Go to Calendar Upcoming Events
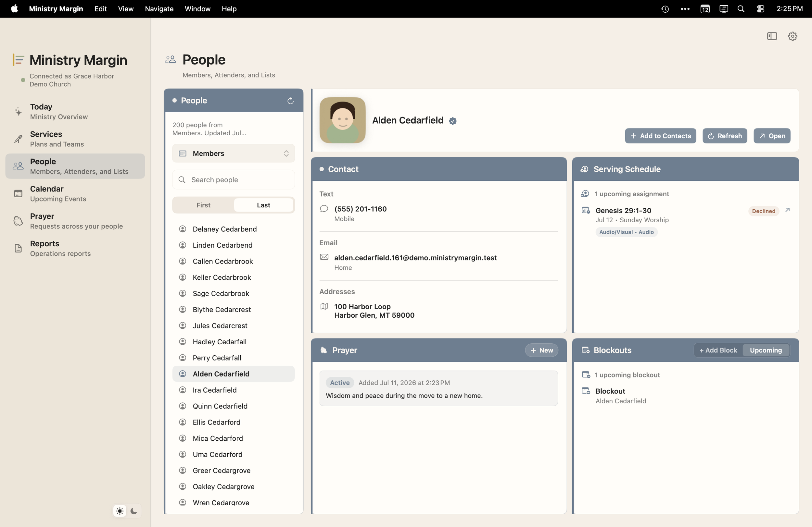Viewport: 812px width, 527px height. 75,194
